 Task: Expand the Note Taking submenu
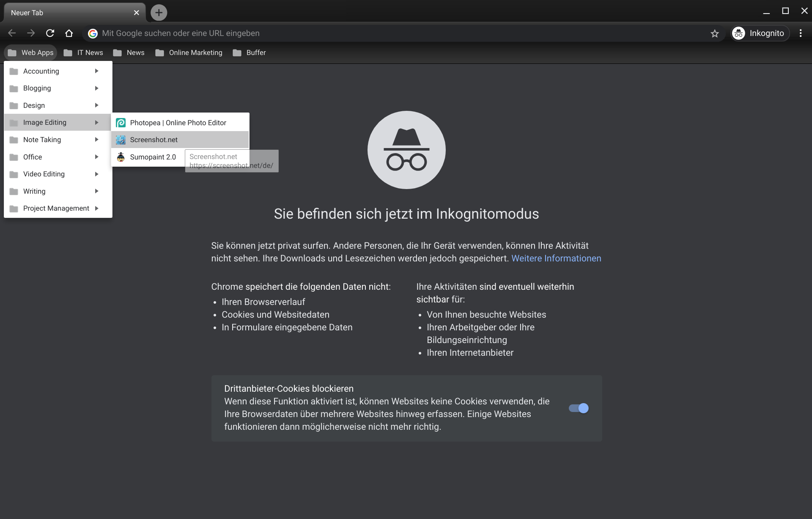pyautogui.click(x=58, y=140)
